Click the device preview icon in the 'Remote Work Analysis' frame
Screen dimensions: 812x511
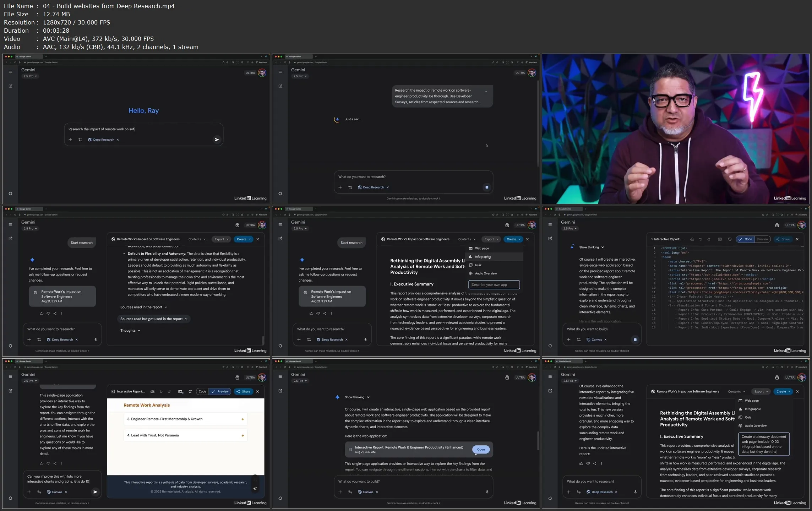180,391
